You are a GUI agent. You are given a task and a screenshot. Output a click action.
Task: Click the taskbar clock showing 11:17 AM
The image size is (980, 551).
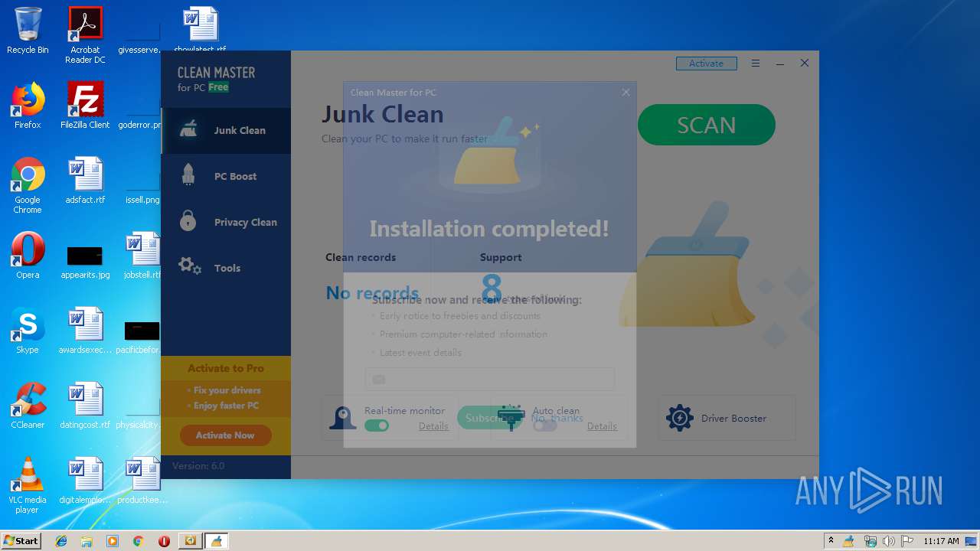941,541
